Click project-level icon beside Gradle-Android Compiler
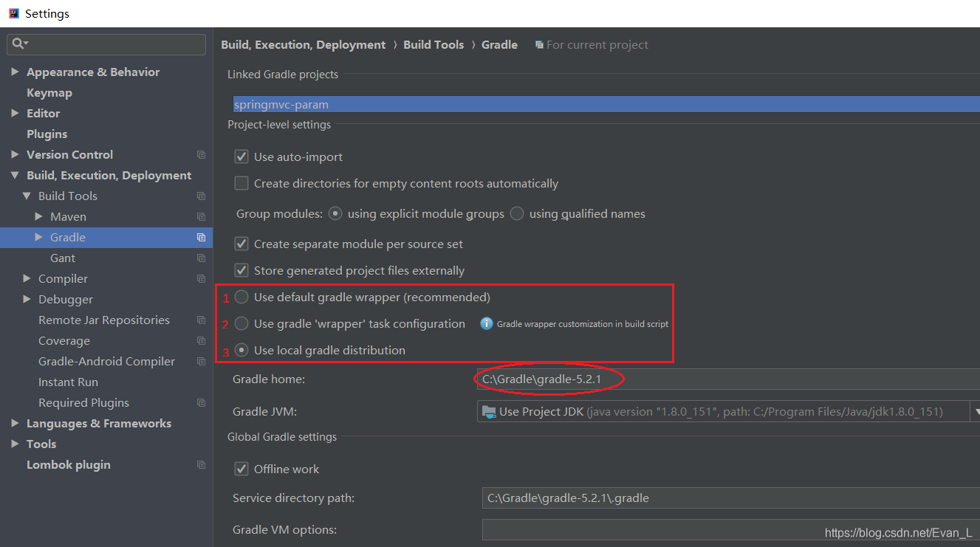The width and height of the screenshot is (980, 547). coord(201,361)
